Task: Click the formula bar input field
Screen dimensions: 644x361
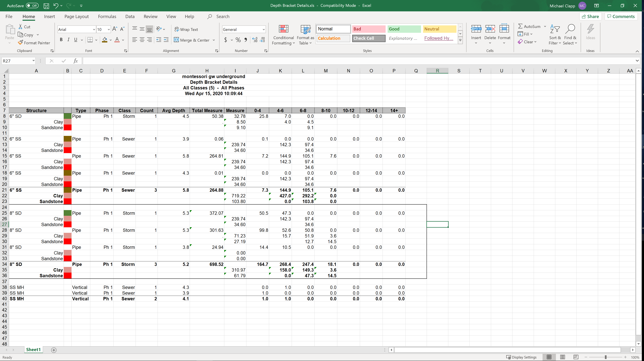Action: click(350, 61)
